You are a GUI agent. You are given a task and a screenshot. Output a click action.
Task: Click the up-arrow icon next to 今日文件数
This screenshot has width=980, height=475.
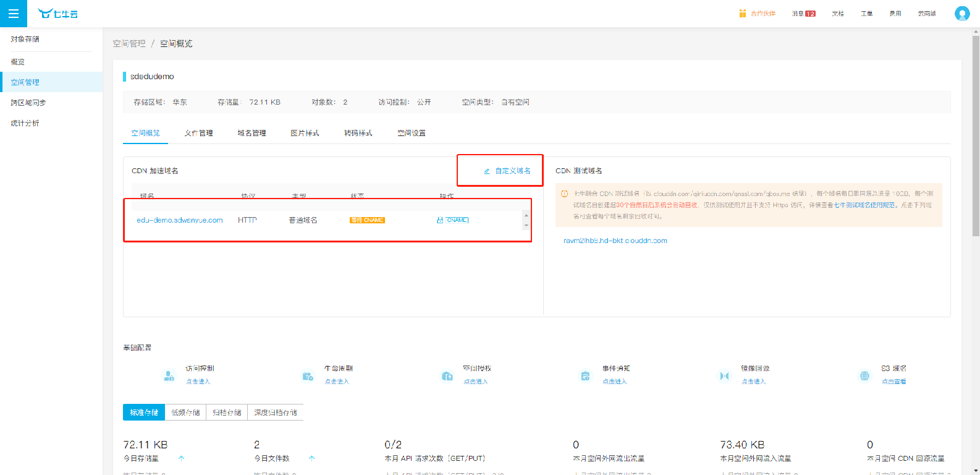(x=311, y=458)
